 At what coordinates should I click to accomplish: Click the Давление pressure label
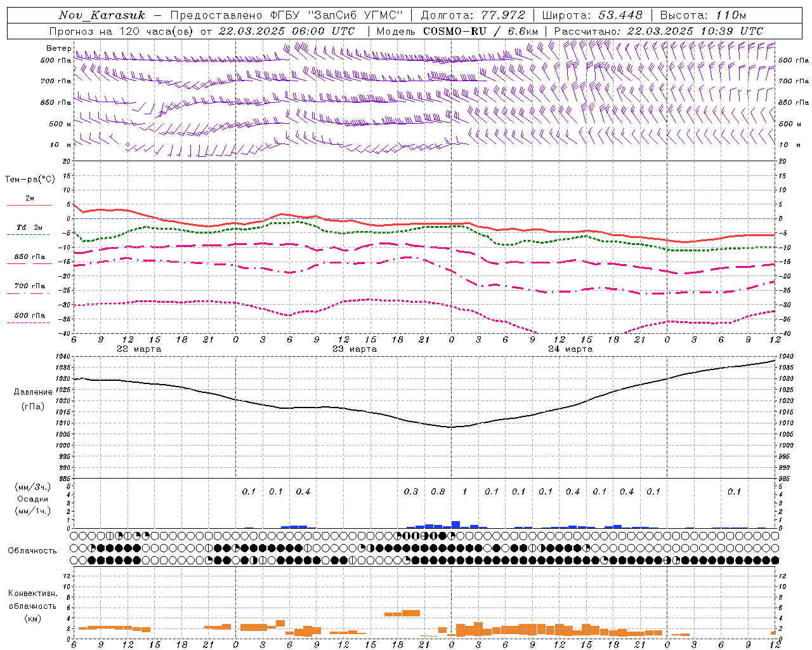[33, 392]
